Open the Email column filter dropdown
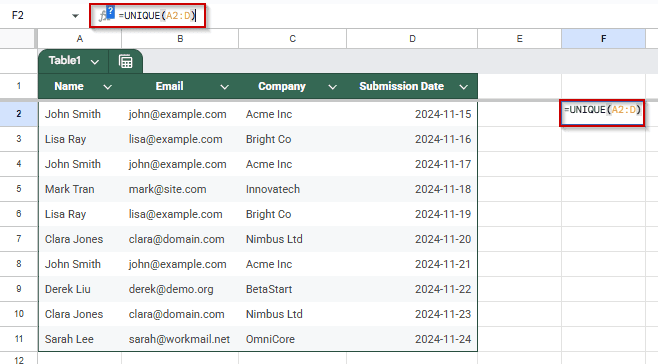This screenshot has width=658, height=364. tap(225, 87)
